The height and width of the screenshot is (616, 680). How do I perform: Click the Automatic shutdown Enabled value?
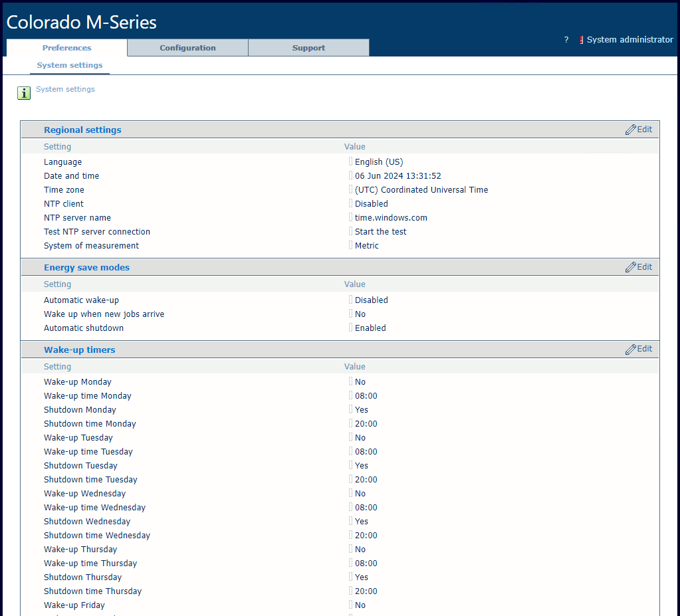click(370, 328)
